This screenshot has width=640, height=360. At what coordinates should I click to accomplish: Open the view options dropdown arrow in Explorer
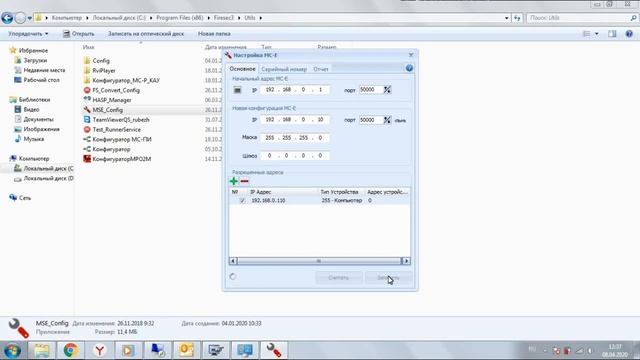point(596,34)
